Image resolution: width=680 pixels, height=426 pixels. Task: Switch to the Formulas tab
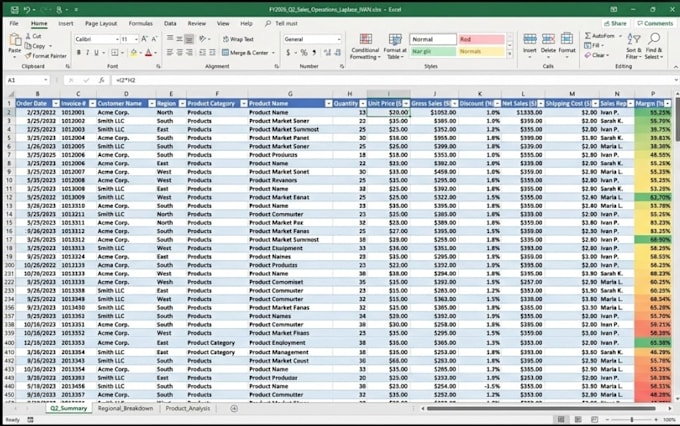tap(141, 23)
